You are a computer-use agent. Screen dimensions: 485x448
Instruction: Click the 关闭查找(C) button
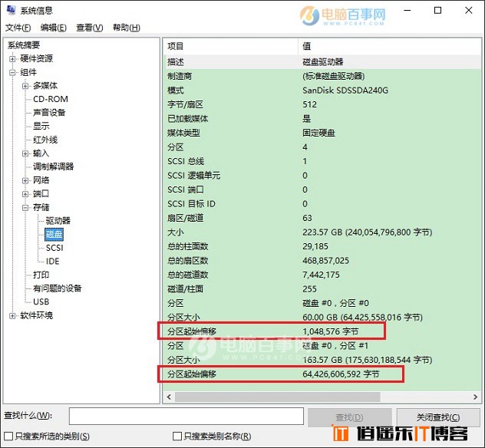click(438, 417)
